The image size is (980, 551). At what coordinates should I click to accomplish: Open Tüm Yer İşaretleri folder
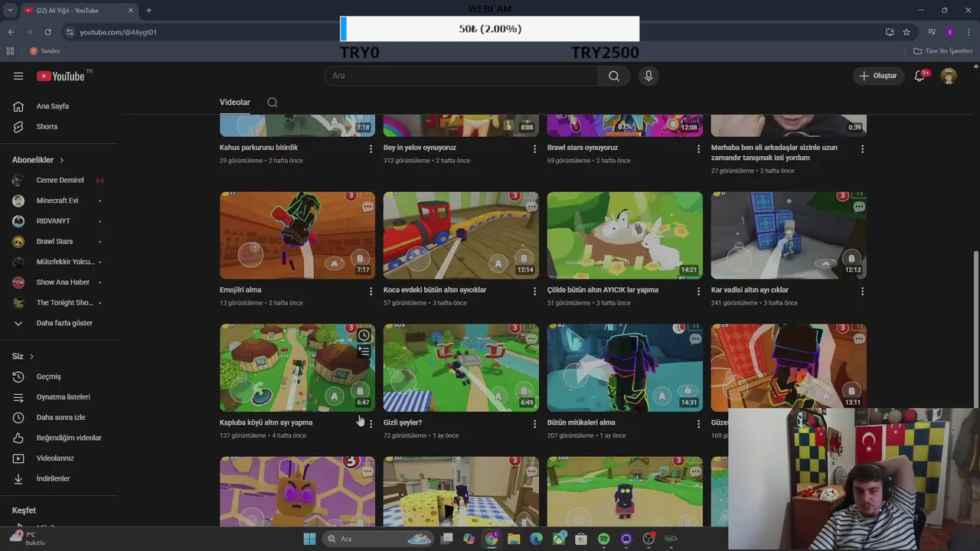[943, 51]
